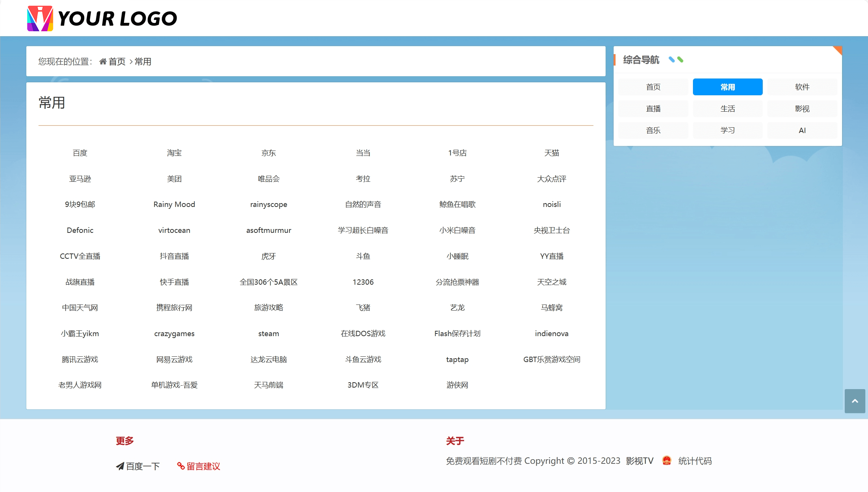Viewport: 868px width, 492px height.
Task: Go to 当当 site link
Action: click(x=363, y=153)
